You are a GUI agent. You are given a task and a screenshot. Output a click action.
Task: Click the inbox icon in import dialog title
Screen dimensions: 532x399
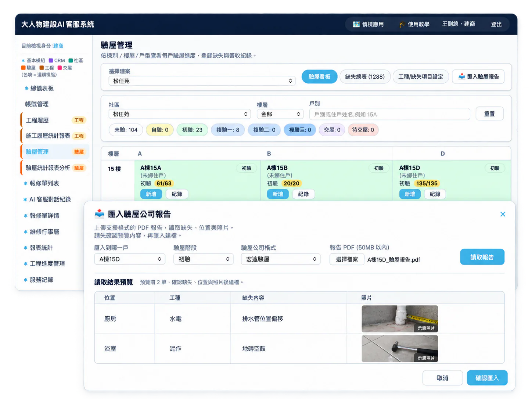(99, 213)
